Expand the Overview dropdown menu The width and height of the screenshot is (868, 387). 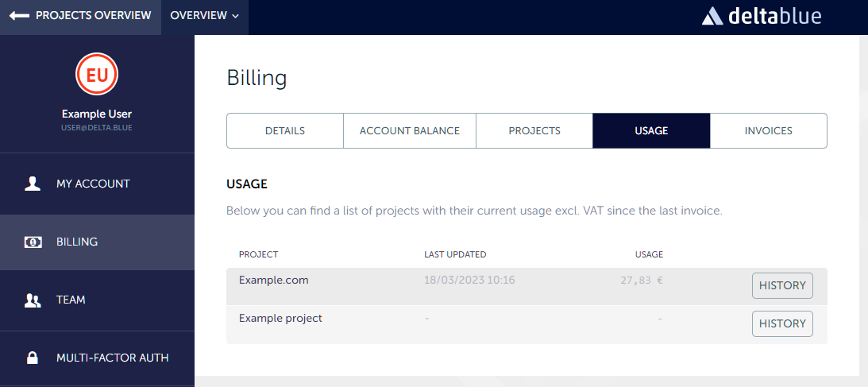(204, 16)
